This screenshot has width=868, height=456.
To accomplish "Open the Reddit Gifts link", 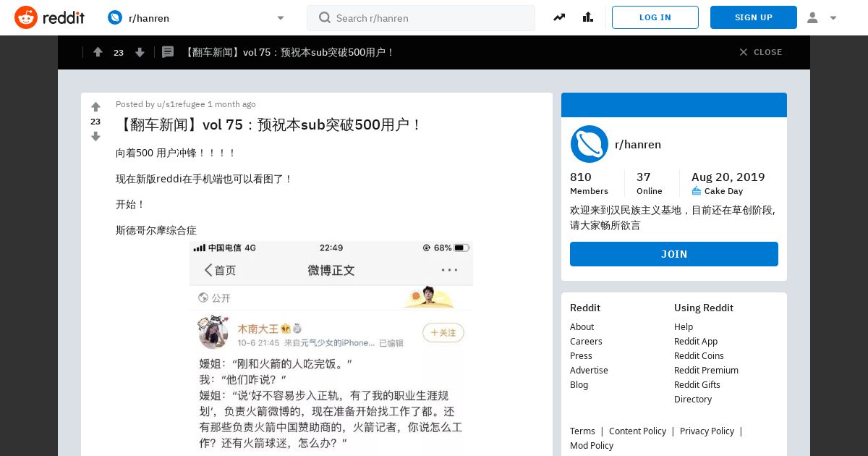I will [697, 384].
